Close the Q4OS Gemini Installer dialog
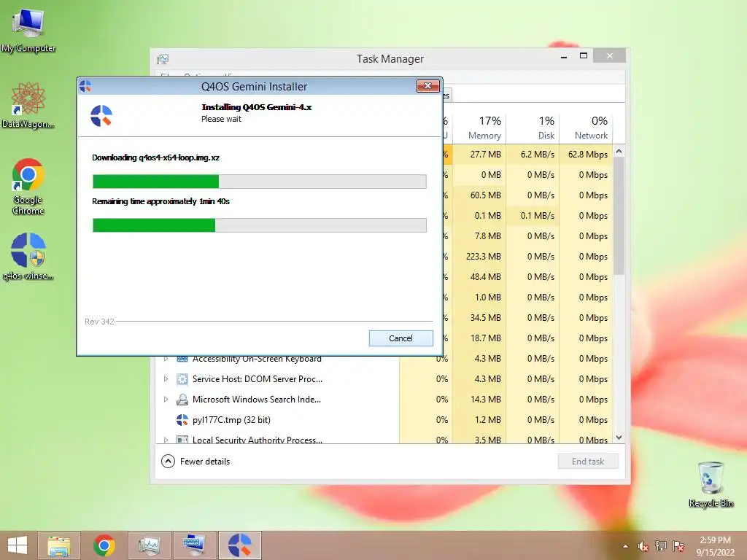This screenshot has width=747, height=560. point(427,86)
